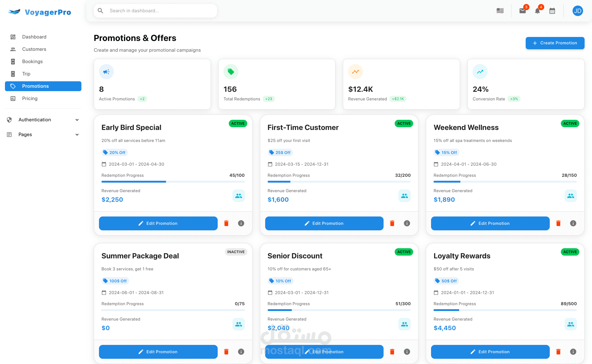Screen dimensions: 592x364
Task: Navigate to Customers page
Action: (34, 49)
